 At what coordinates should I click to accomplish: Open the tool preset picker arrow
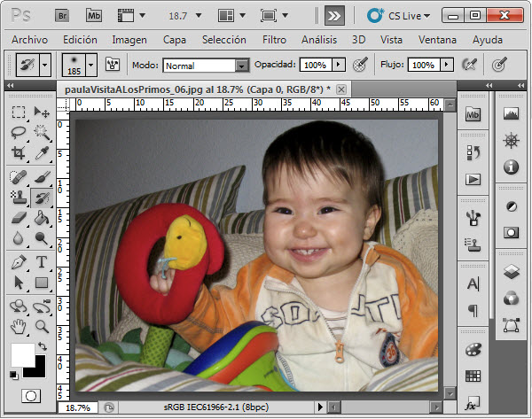(x=45, y=65)
